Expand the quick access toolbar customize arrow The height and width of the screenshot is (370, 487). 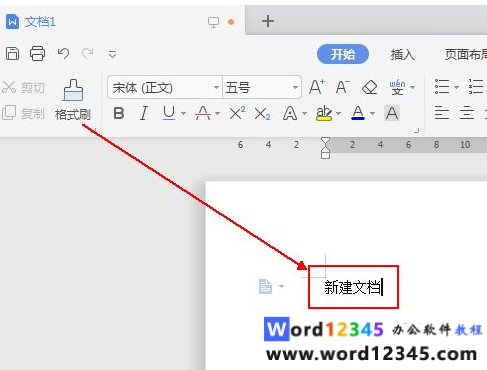[x=112, y=54]
